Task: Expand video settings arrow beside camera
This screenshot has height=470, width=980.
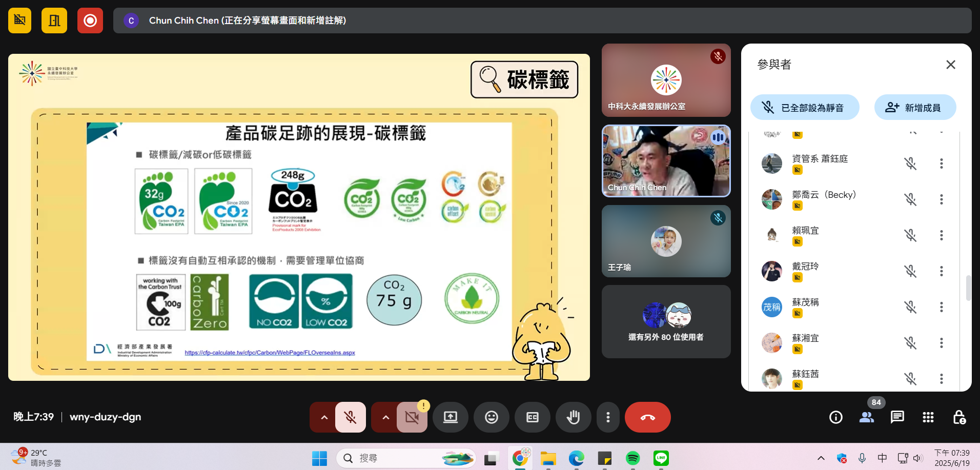Action: 385,417
